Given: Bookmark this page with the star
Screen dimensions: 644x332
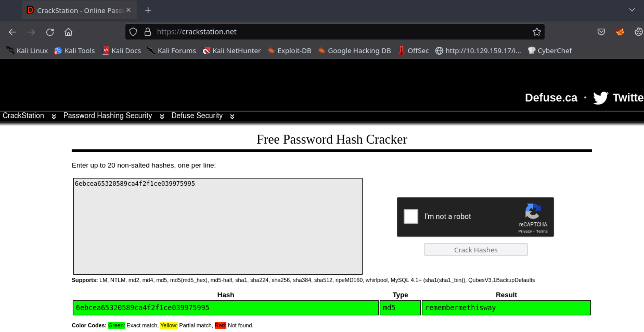Looking at the screenshot, I should coord(537,32).
